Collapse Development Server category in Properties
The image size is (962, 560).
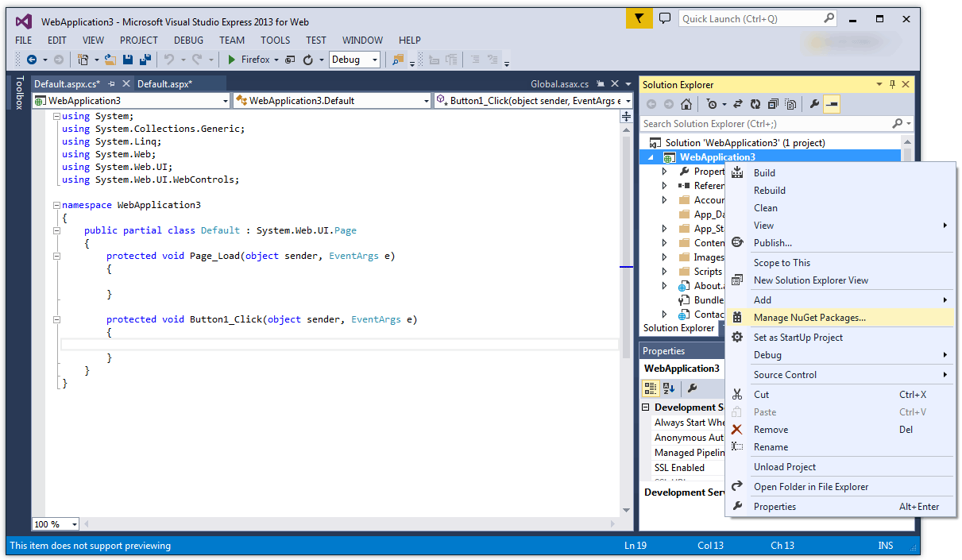[647, 407]
